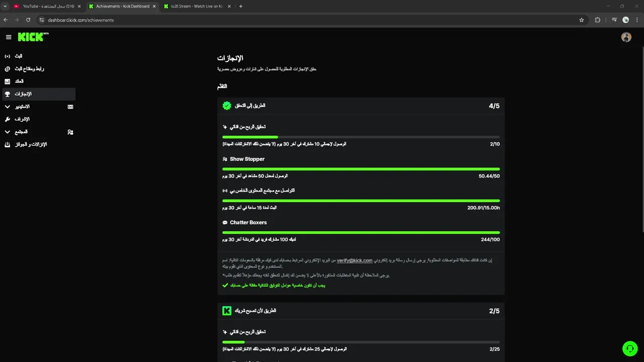The height and width of the screenshot is (362, 644).
Task: Open the live broadcast icon in sidebar
Action: click(8, 56)
